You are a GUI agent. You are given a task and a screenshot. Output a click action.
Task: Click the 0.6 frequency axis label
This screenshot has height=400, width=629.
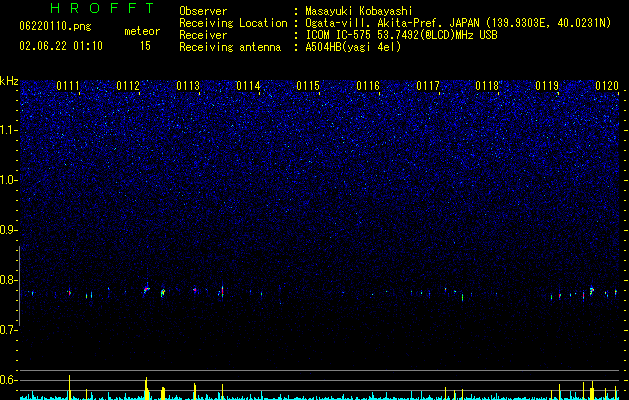click(9, 380)
